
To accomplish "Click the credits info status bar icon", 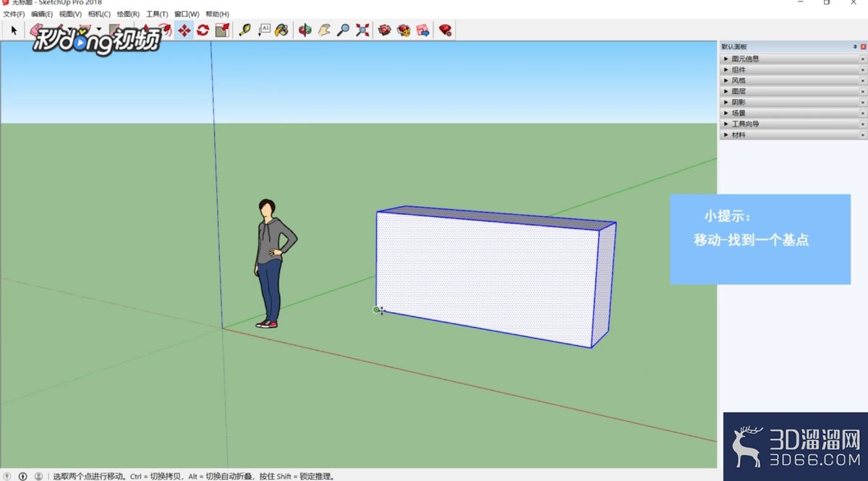I will point(22,477).
